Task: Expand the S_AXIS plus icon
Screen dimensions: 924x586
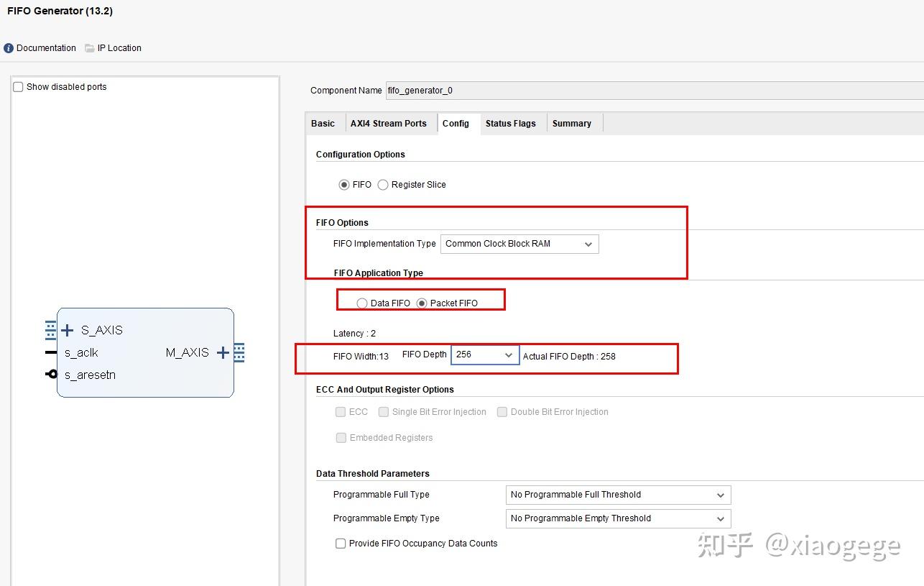Action: 68,330
